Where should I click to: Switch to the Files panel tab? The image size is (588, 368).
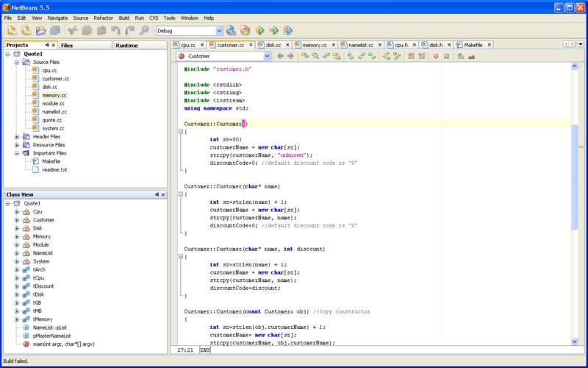(68, 46)
